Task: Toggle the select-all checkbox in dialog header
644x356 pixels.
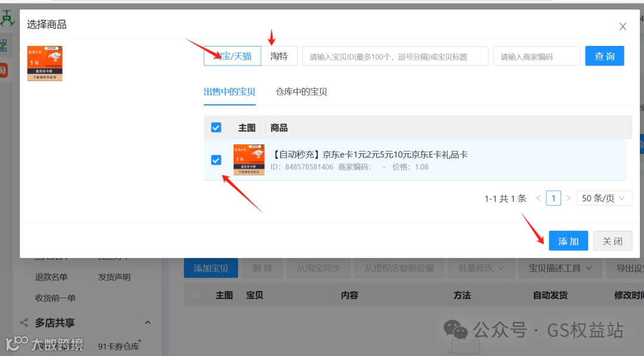Action: (216, 127)
